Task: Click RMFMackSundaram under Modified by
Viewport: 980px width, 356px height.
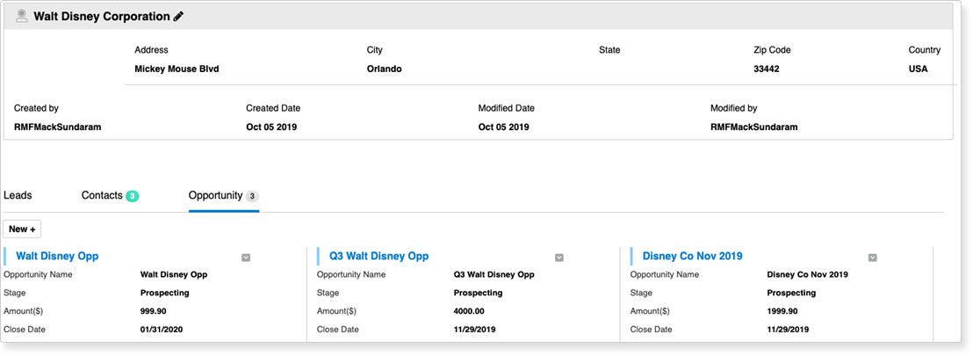Action: point(753,127)
